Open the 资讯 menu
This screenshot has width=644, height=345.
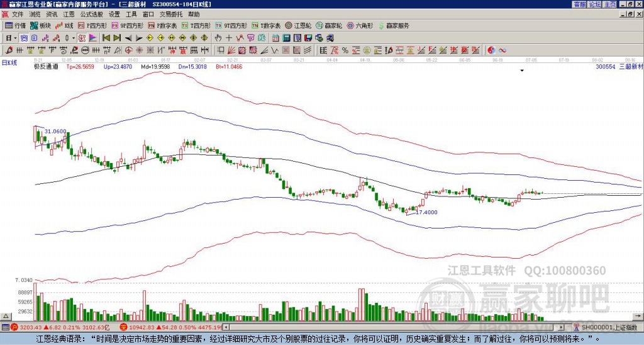[52, 14]
